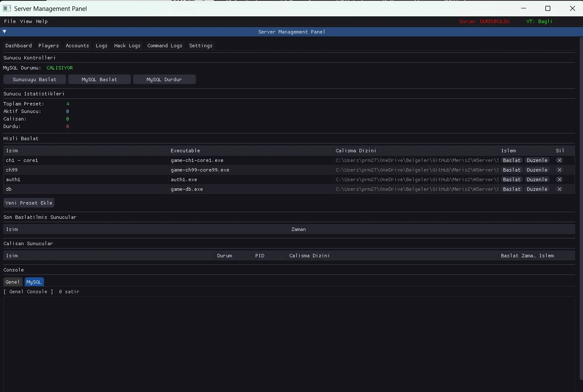Image resolution: width=583 pixels, height=392 pixels.
Task: Open the File menu
Action: [10, 21]
